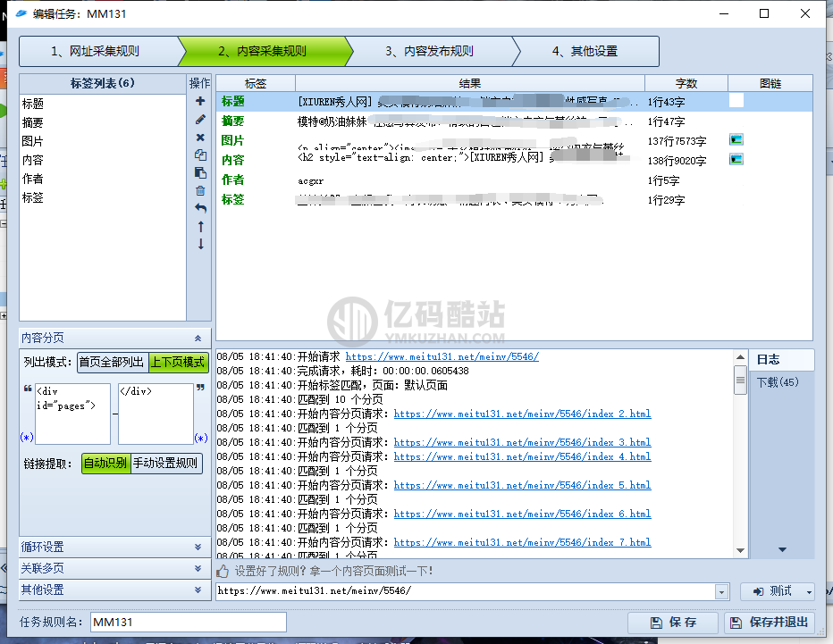Screen dimensions: 833x644
Task: Go to step 2、内容采集规则
Action: pyautogui.click(x=265, y=51)
